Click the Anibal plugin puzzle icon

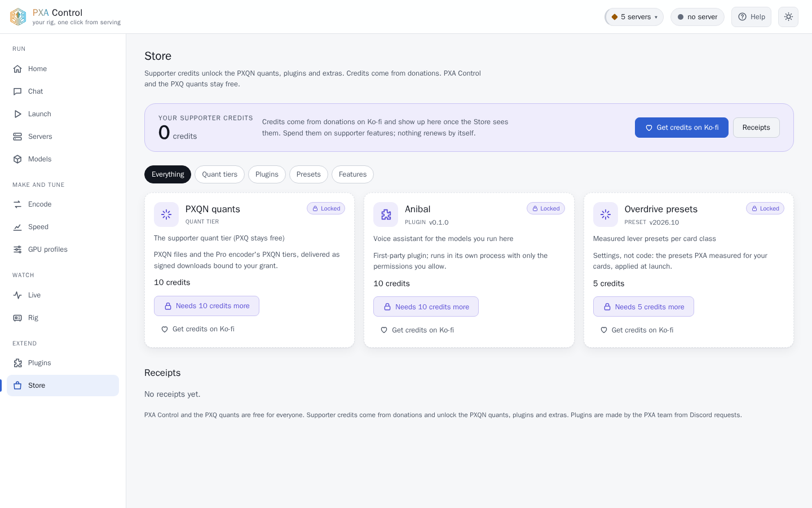coord(386,214)
